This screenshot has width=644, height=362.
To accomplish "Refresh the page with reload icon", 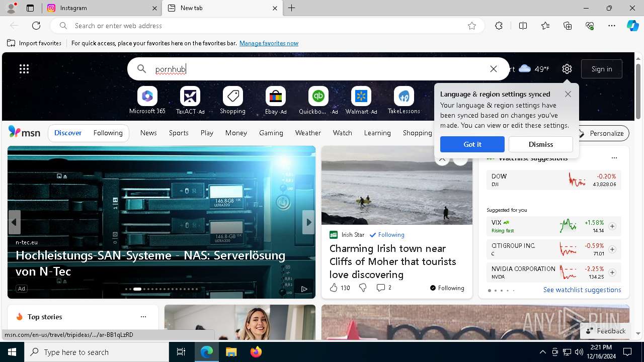I will click(36, 26).
